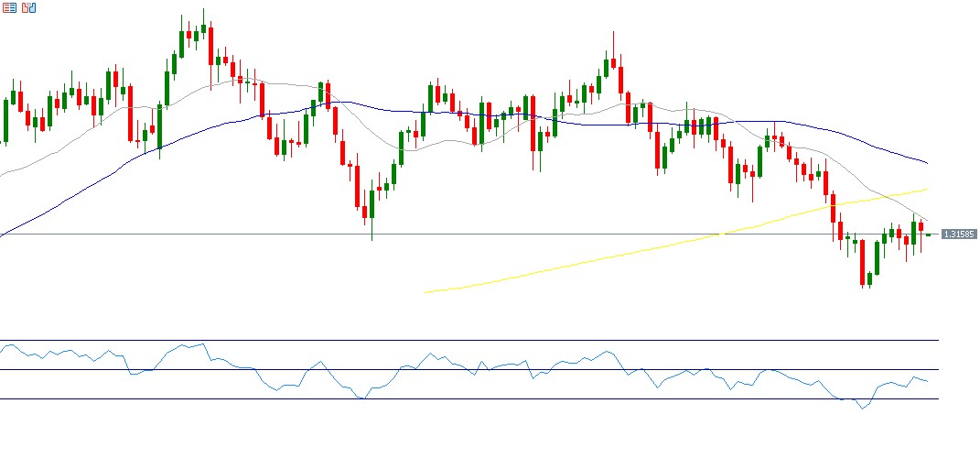The width and height of the screenshot is (980, 458).
Task: Click the tall green candle after the lowest red candle
Action: pyautogui.click(x=877, y=256)
